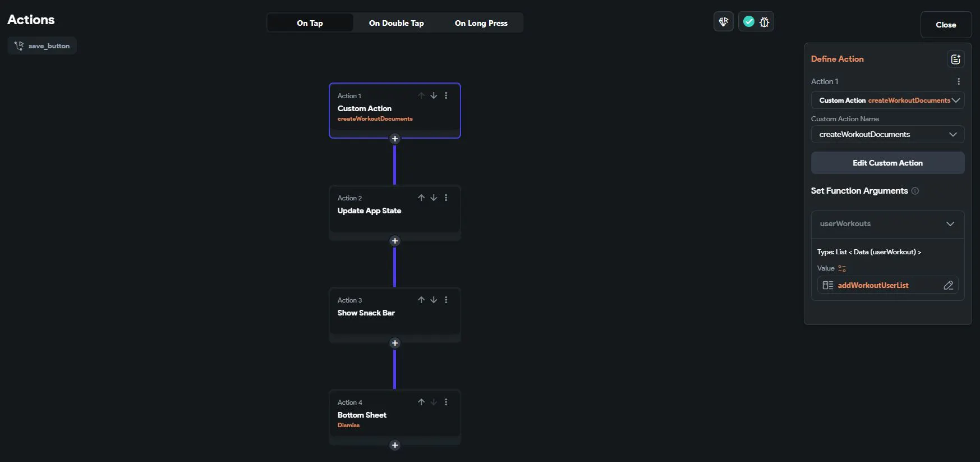This screenshot has height=462, width=980.
Task: Switch to the On Tap tab
Action: [x=310, y=23]
